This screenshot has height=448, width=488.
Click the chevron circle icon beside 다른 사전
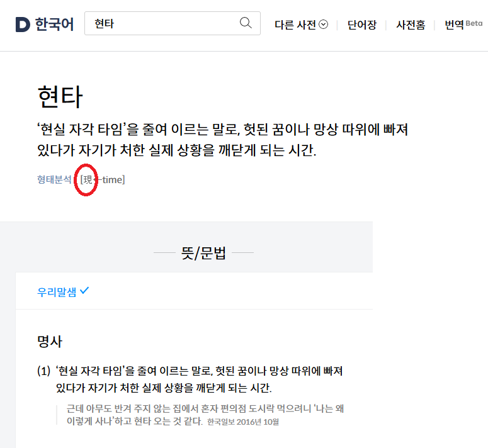324,25
